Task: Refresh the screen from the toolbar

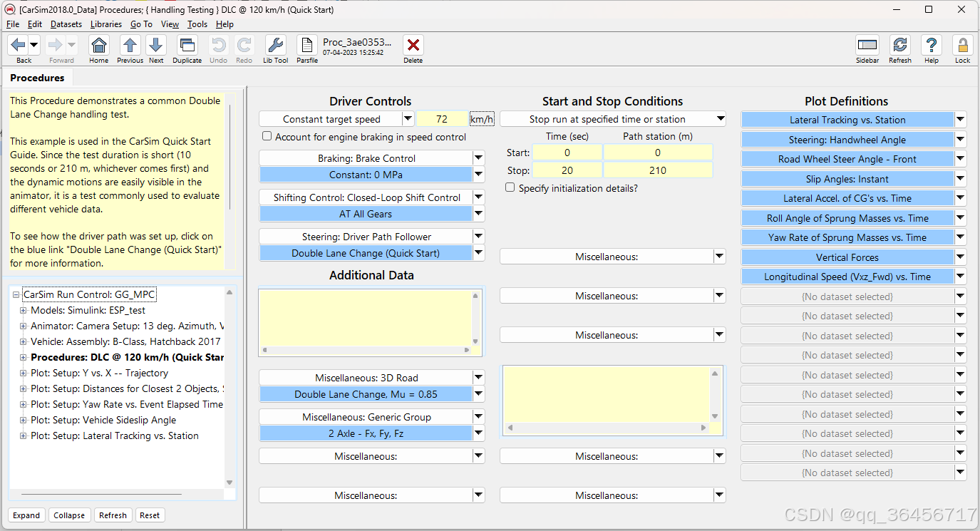Action: pos(900,45)
